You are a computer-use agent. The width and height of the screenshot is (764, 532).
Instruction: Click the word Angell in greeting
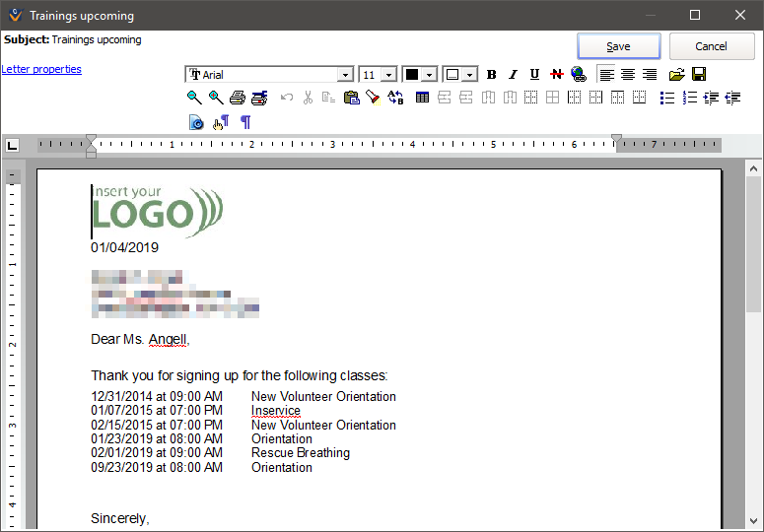[x=168, y=339]
